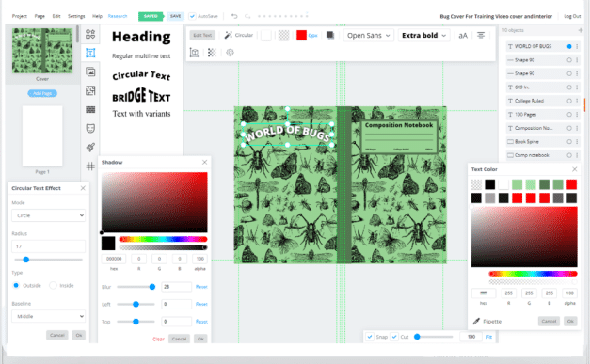Toggle selection circle for 6X9 In. layer

569,87
